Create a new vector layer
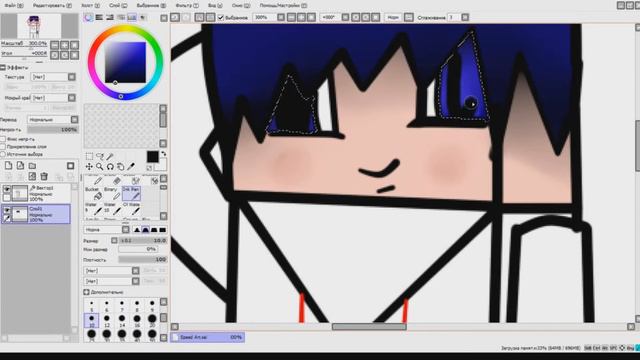 pos(20,166)
